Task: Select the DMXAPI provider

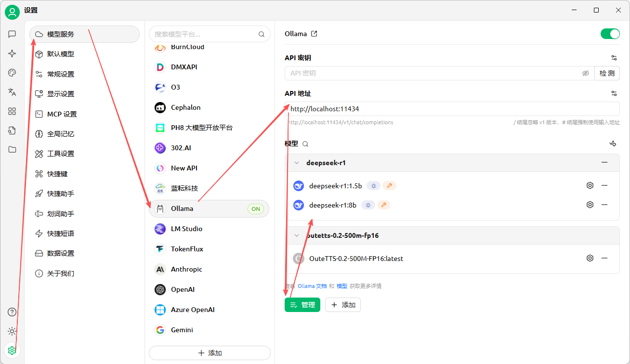Action: pyautogui.click(x=210, y=67)
